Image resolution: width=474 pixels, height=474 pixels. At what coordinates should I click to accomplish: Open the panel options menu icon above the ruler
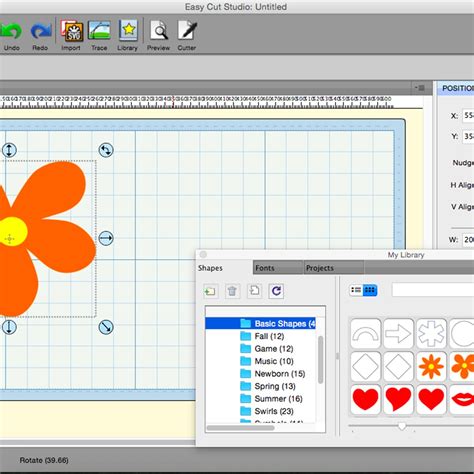[420, 88]
